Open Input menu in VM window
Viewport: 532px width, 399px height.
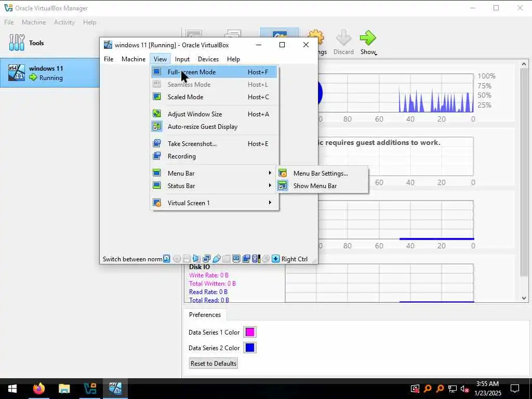[x=182, y=59]
